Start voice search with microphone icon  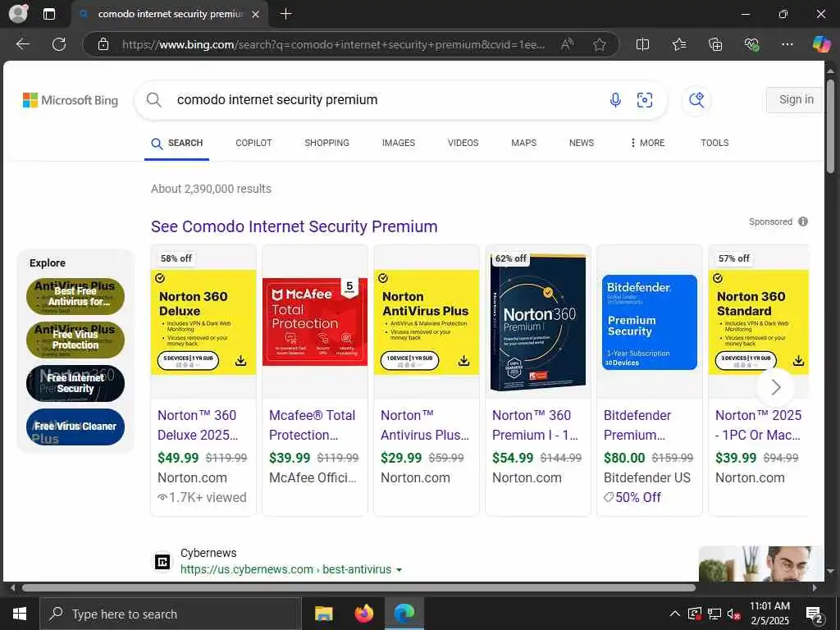[x=615, y=99]
